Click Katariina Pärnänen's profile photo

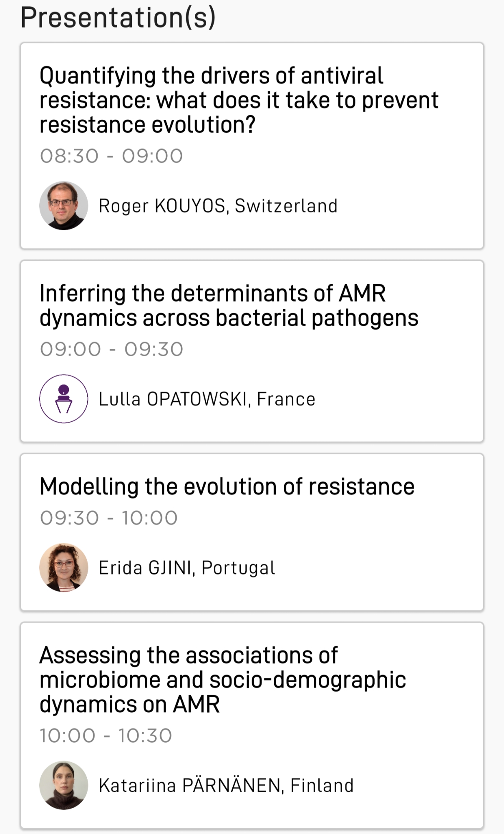(64, 785)
